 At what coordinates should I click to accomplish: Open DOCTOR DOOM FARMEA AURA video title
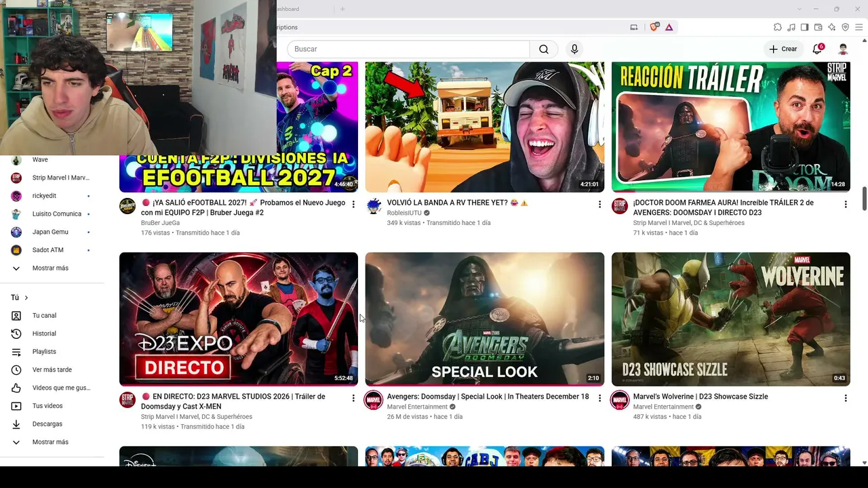(x=724, y=207)
